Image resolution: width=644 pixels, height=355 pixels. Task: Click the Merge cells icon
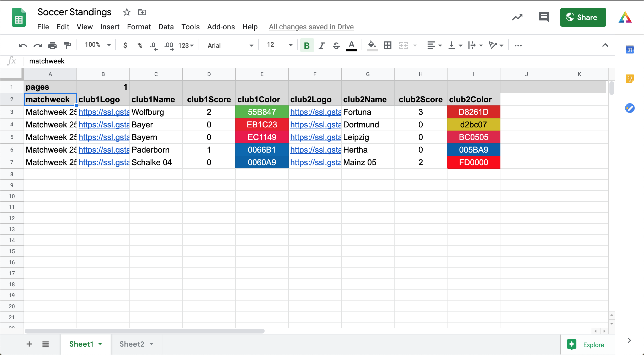tap(403, 46)
